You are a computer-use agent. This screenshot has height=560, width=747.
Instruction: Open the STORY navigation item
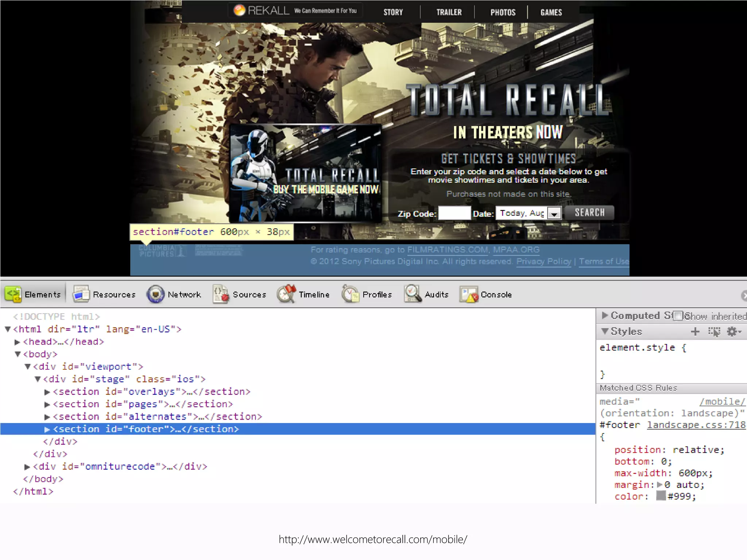coord(393,12)
